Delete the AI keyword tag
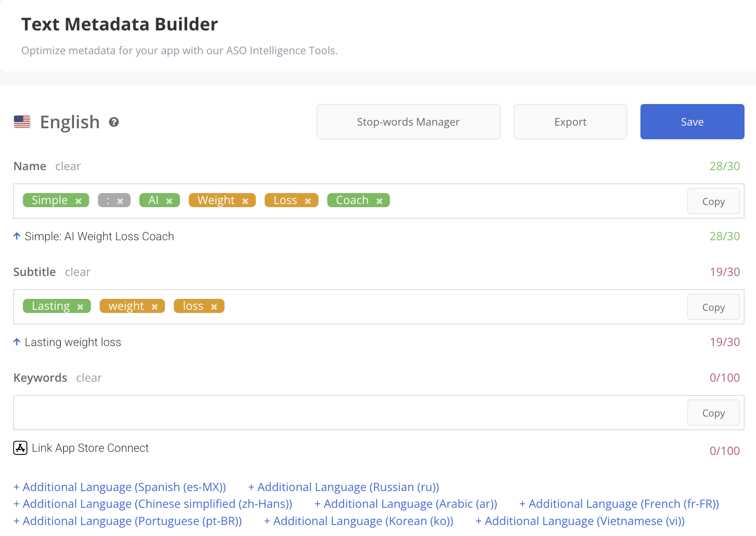This screenshot has height=536, width=756. (x=169, y=201)
